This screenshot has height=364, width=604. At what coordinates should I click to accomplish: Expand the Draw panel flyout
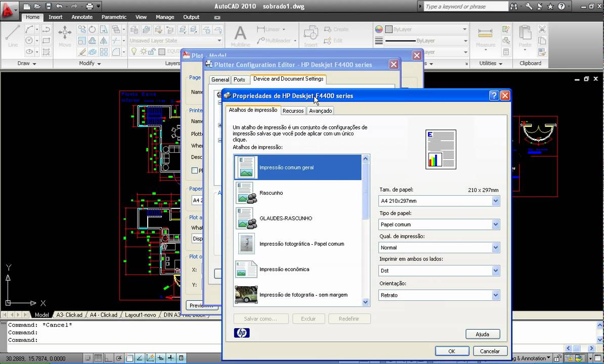27,64
